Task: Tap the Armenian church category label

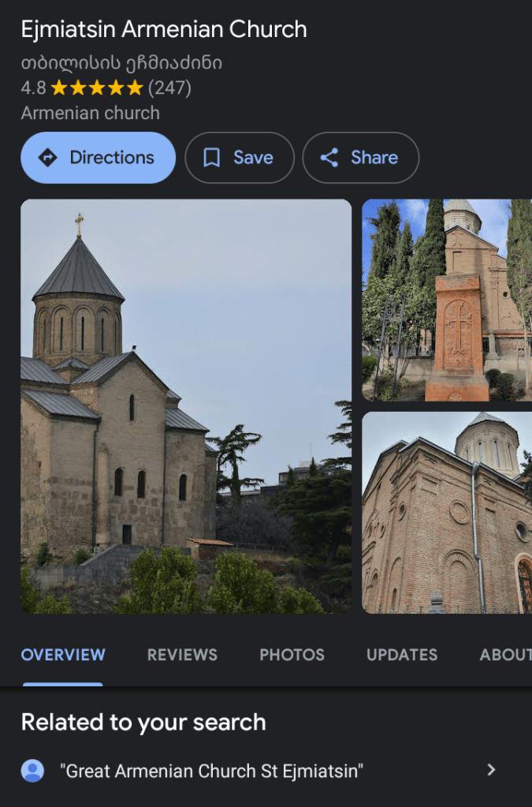Action: click(90, 113)
